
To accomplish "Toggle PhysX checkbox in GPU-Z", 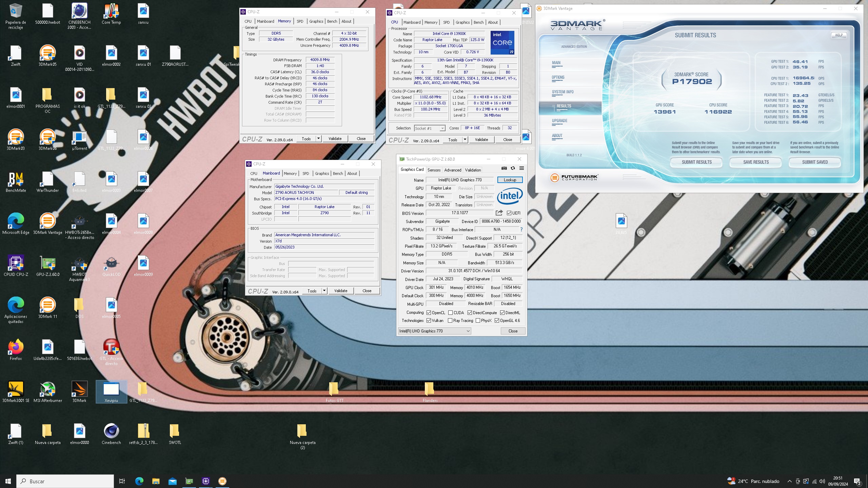I will 478,320.
